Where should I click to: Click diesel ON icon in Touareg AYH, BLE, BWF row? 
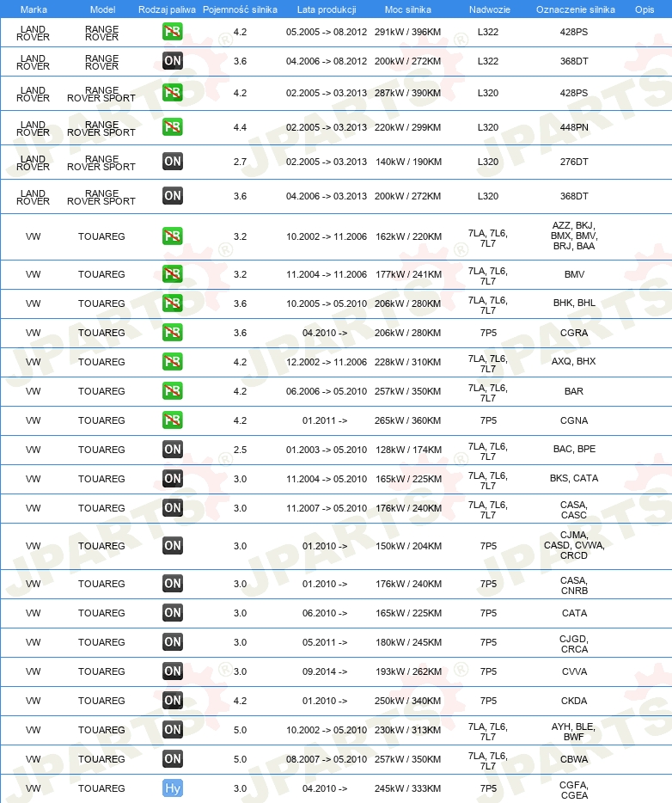coord(173,729)
